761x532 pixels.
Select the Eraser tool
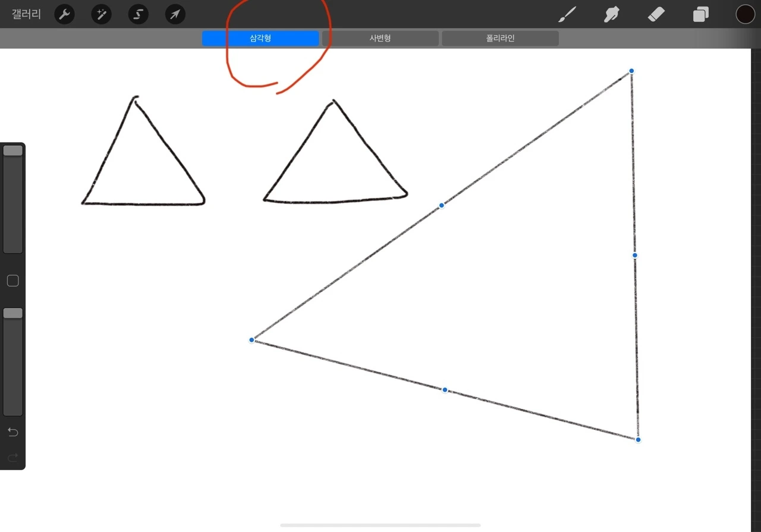656,14
